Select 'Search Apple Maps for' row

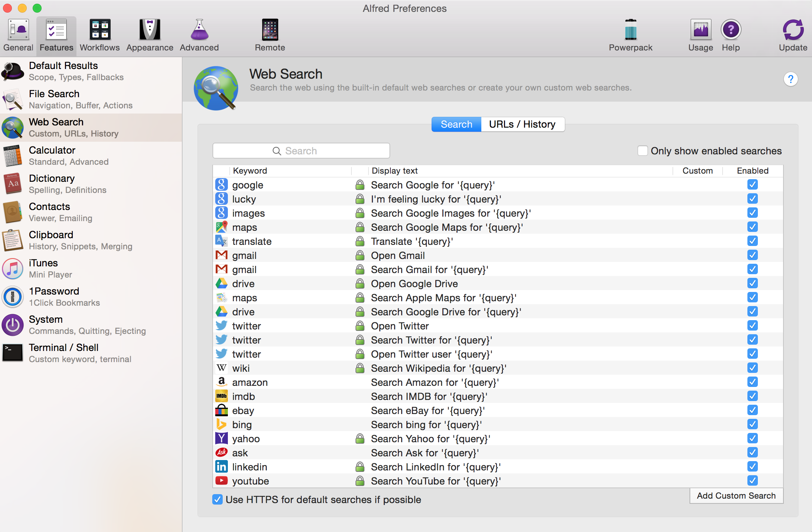pyautogui.click(x=498, y=298)
